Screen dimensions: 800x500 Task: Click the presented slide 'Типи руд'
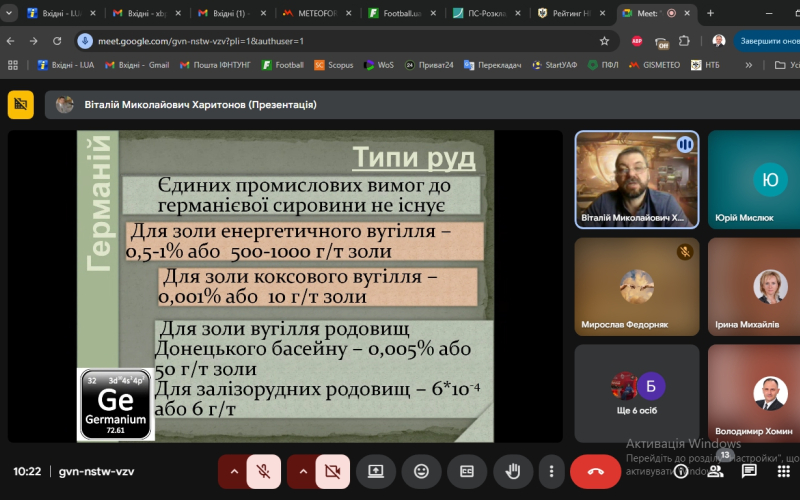(285, 286)
